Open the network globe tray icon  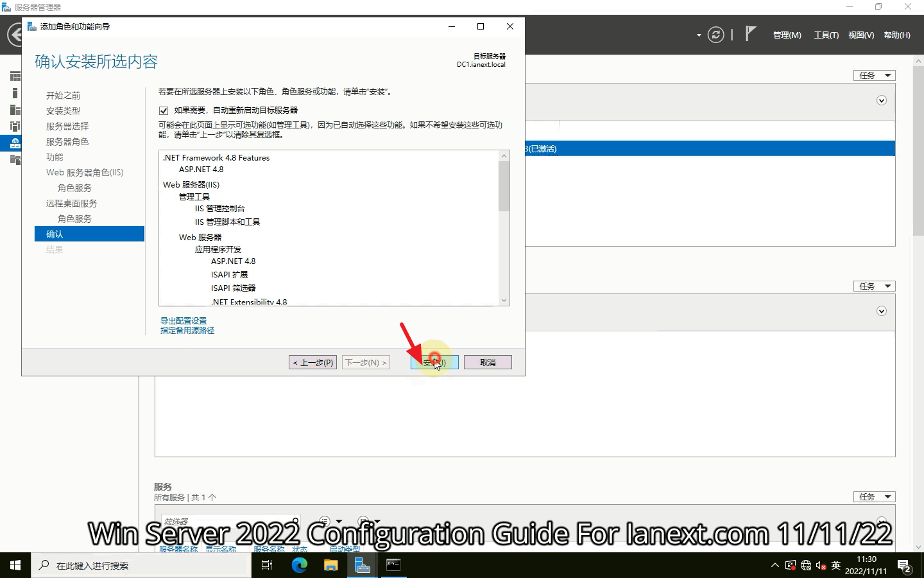click(806, 566)
